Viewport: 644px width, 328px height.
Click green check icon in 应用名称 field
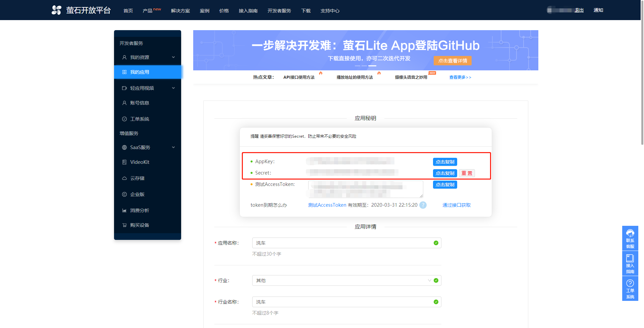tap(436, 243)
